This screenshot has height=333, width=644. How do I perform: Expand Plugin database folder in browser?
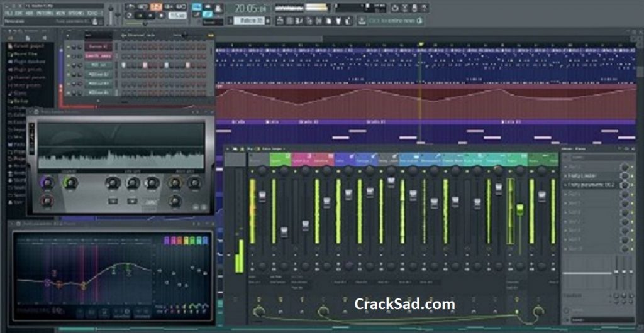26,62
